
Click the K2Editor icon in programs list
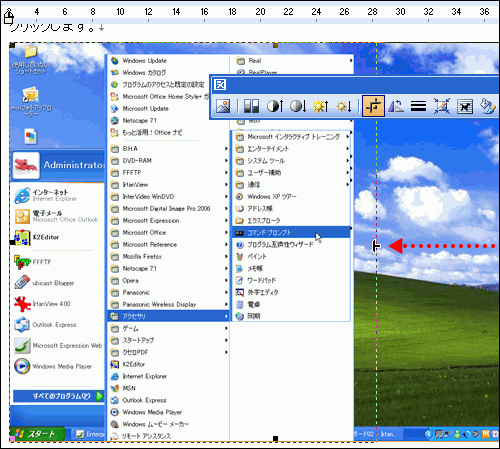point(115,365)
